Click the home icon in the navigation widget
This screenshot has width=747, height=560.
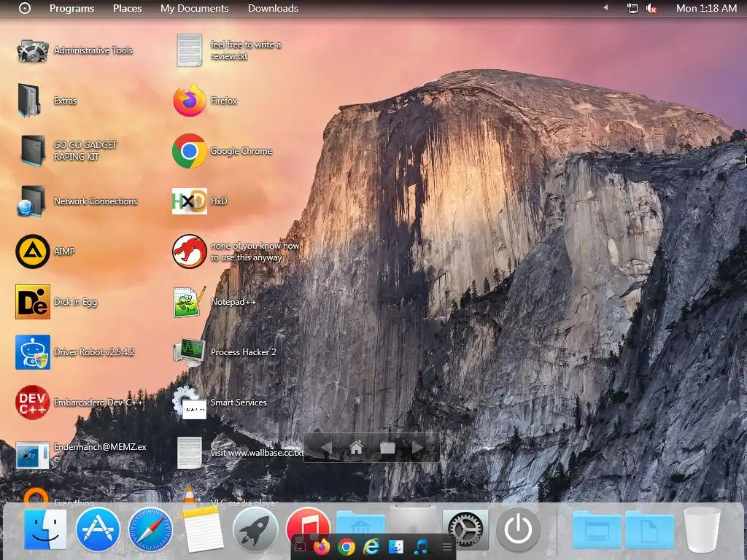(356, 448)
